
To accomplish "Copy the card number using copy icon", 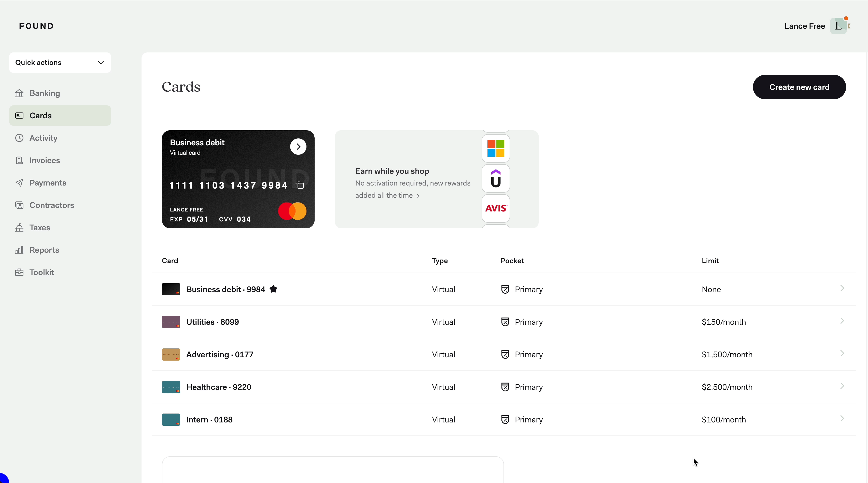I will [300, 185].
